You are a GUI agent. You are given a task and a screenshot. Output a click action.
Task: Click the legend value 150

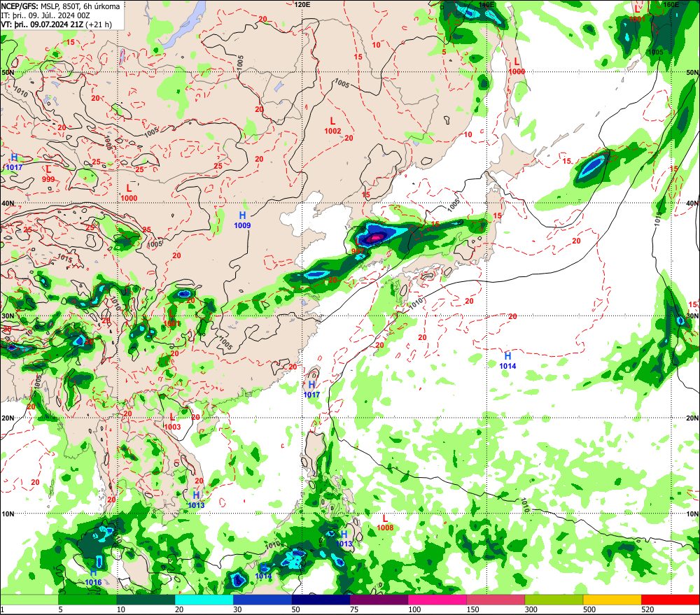tap(472, 609)
